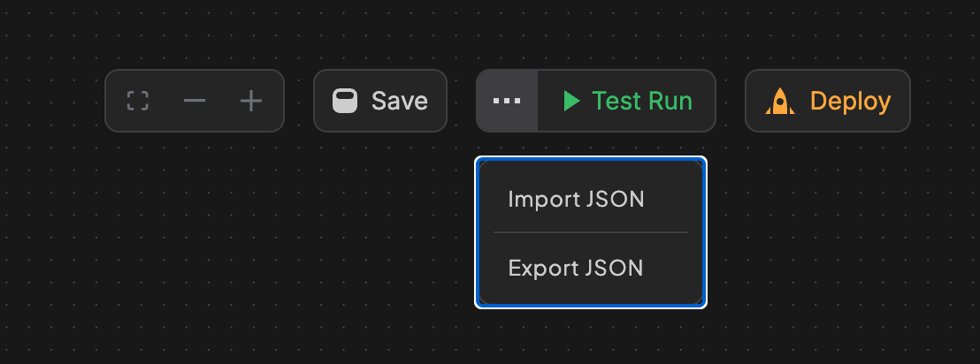The image size is (980, 364).
Task: Click the Deploy button text
Action: point(850,101)
